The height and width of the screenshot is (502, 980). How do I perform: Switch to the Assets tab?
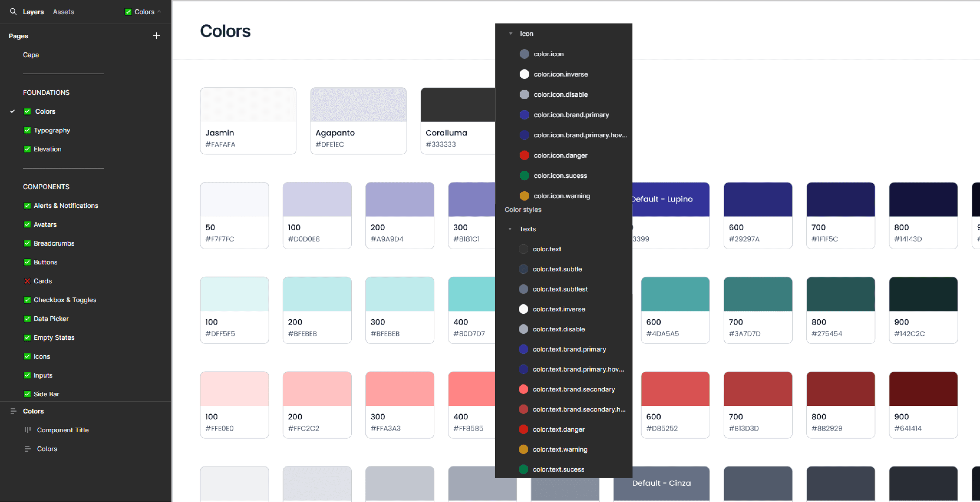coord(63,12)
